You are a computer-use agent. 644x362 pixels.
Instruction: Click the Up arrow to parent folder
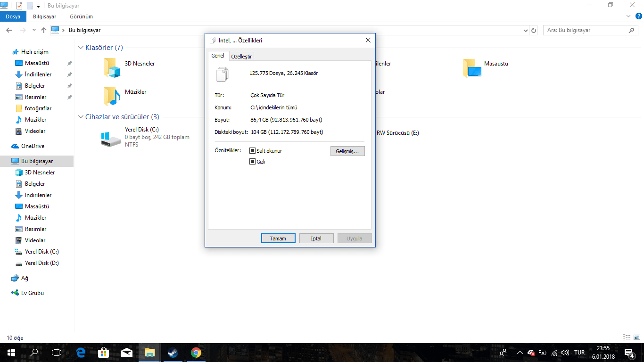[x=44, y=30]
